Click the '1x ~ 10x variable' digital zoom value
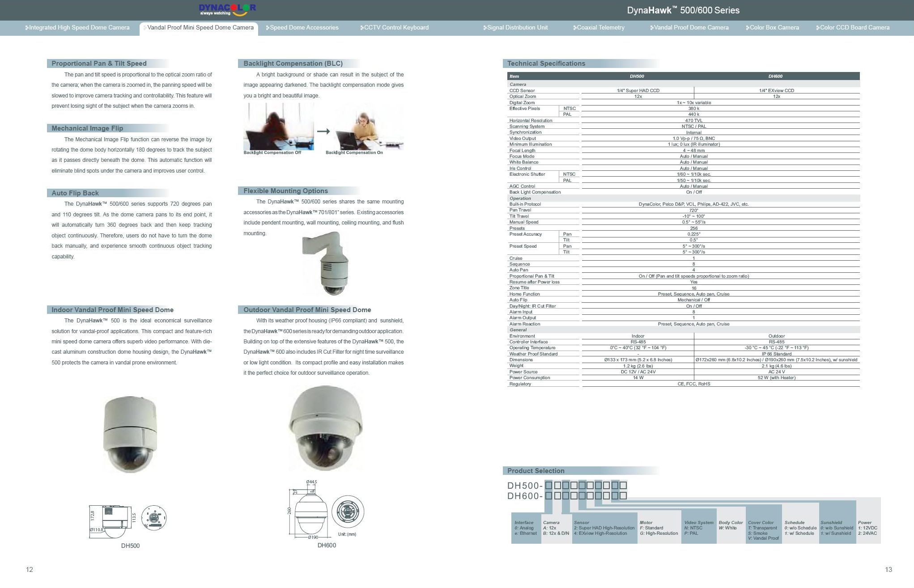 point(693,103)
